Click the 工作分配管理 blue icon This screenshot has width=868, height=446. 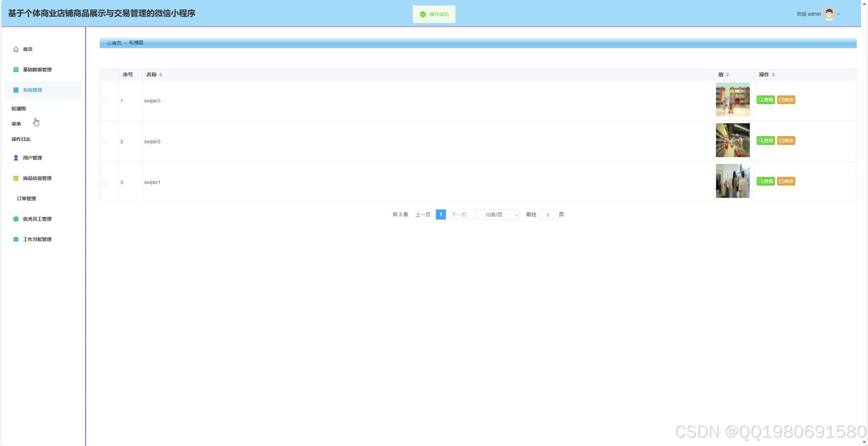16,239
